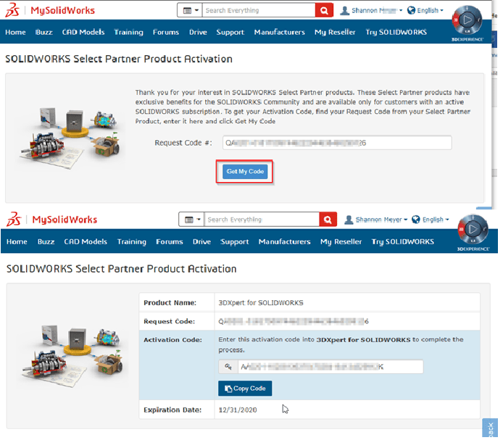
Task: Click the MySolidWorks logo in lower header
Action: pyautogui.click(x=52, y=221)
